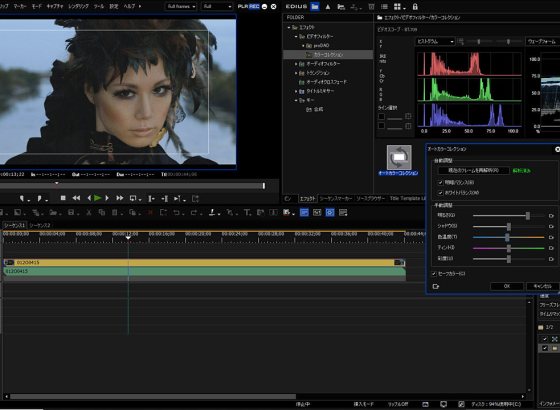The height and width of the screenshot is (410, 560).
Task: Click the Stop playback button
Action: coord(63,198)
